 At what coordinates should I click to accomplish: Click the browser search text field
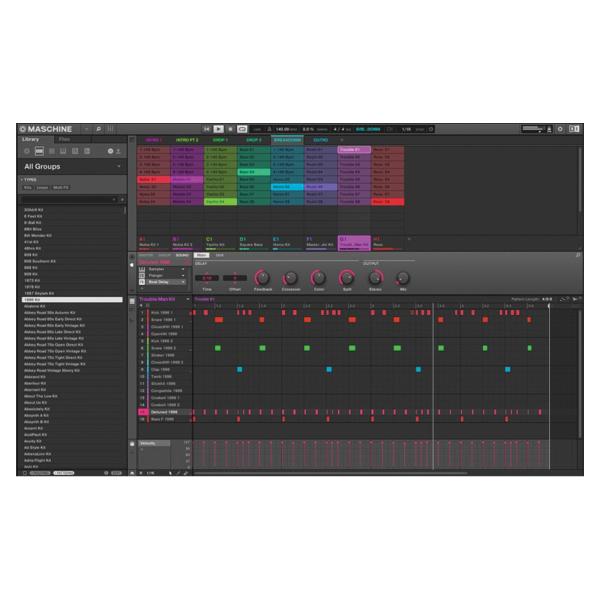(x=68, y=199)
